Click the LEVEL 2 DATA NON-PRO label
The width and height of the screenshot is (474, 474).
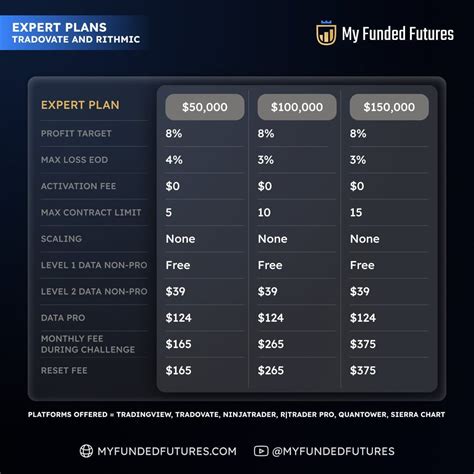[x=94, y=291]
